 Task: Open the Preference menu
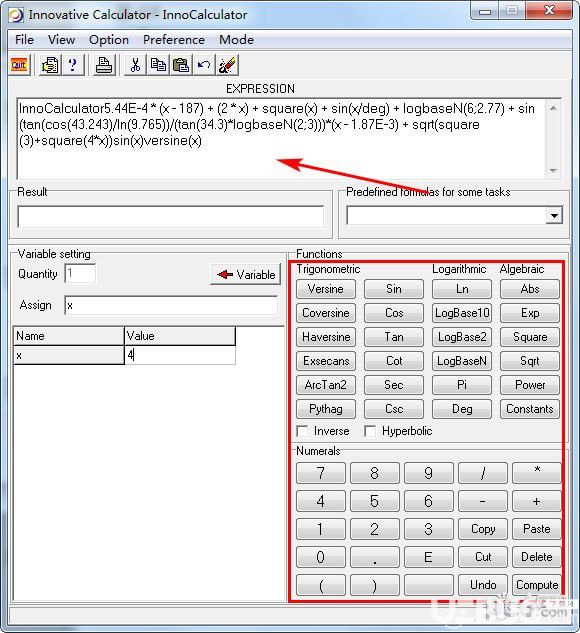click(174, 40)
